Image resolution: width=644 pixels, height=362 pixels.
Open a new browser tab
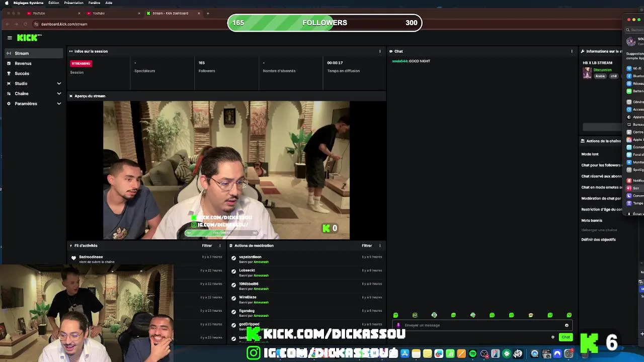[x=208, y=14]
